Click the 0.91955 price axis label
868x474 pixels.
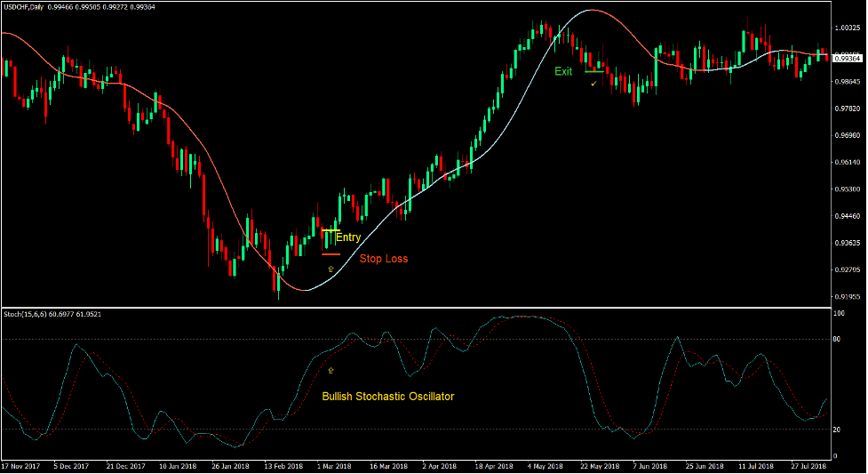pyautogui.click(x=848, y=296)
